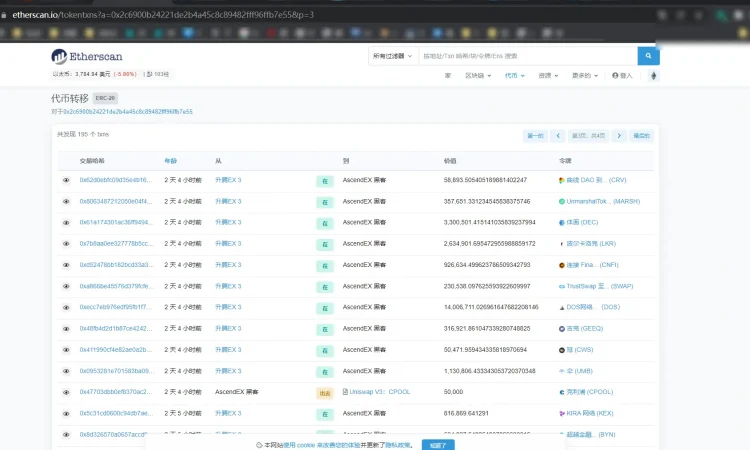
Task: Click the blue search magnifier button
Action: (648, 56)
